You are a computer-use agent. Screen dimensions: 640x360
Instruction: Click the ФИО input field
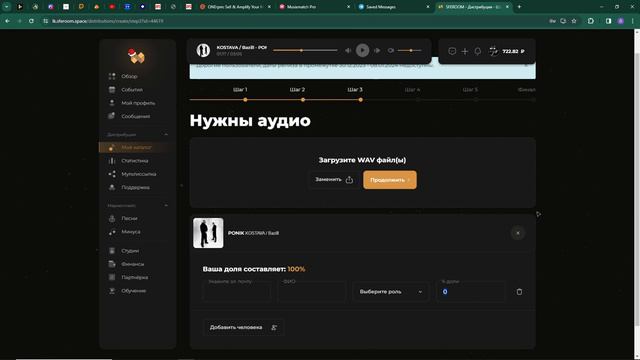click(x=312, y=292)
